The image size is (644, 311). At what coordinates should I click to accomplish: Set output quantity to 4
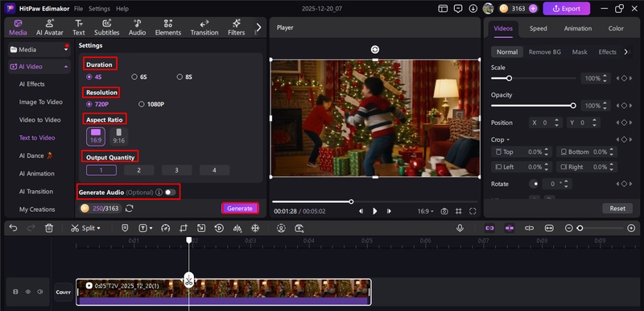tap(214, 170)
